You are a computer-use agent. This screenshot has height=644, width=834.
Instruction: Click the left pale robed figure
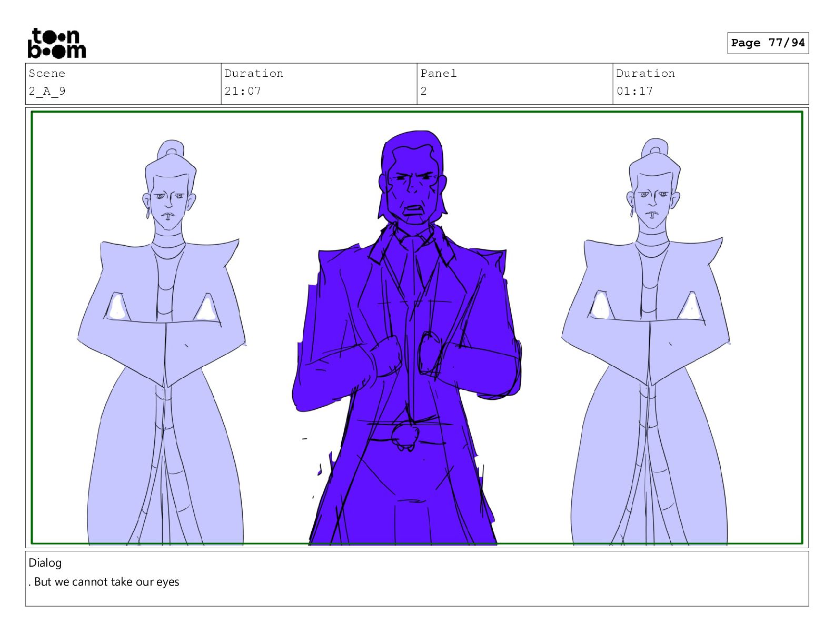click(x=162, y=342)
